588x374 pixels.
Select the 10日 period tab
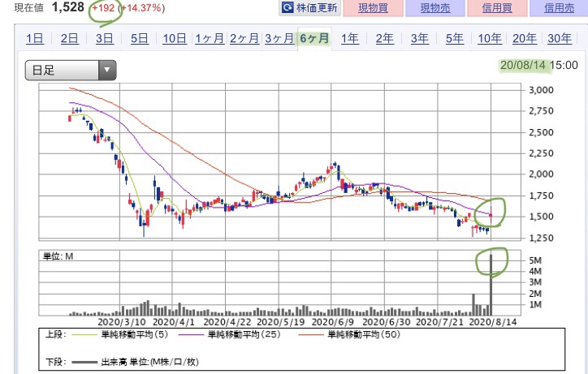click(x=175, y=38)
